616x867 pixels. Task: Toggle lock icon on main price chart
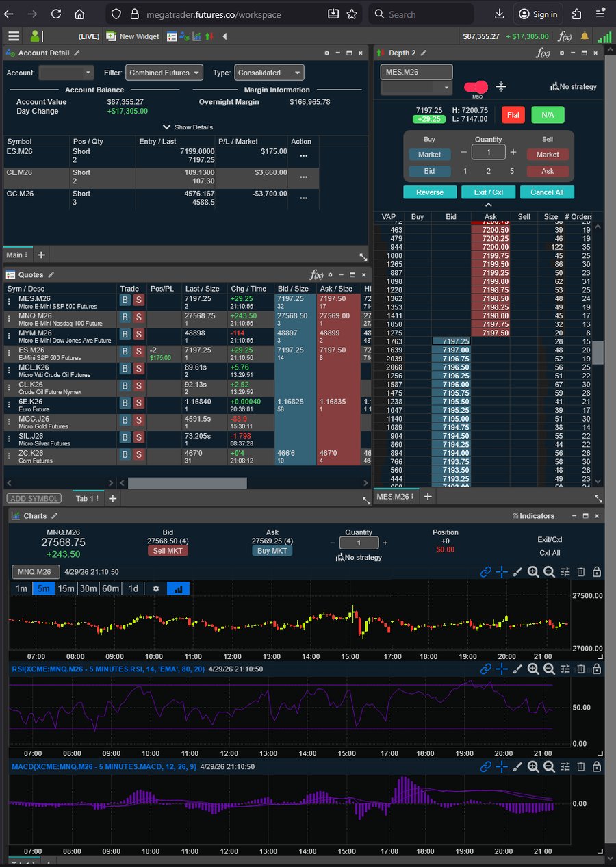coord(596,572)
